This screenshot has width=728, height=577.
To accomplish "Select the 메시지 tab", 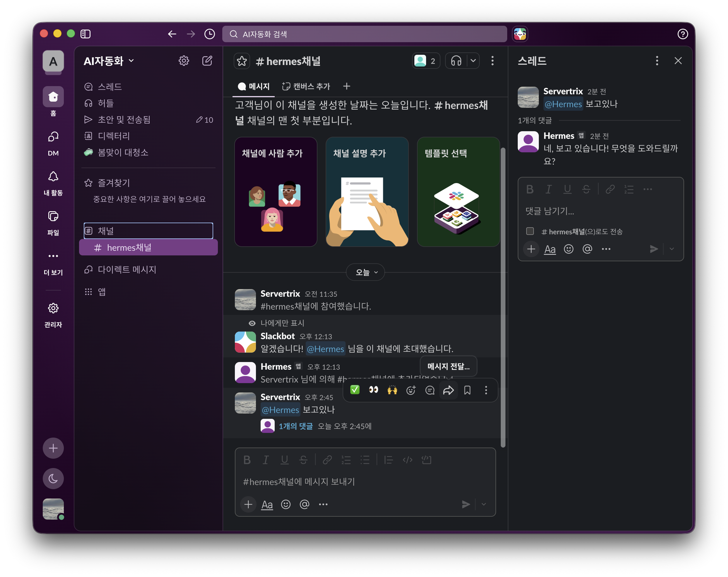I will point(254,86).
